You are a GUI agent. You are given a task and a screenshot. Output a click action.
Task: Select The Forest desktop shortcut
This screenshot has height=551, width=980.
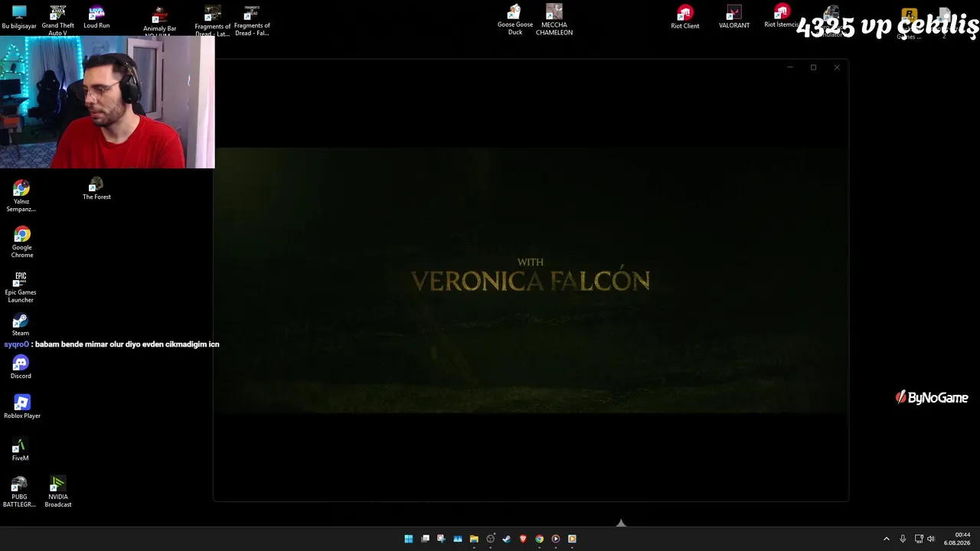(96, 189)
